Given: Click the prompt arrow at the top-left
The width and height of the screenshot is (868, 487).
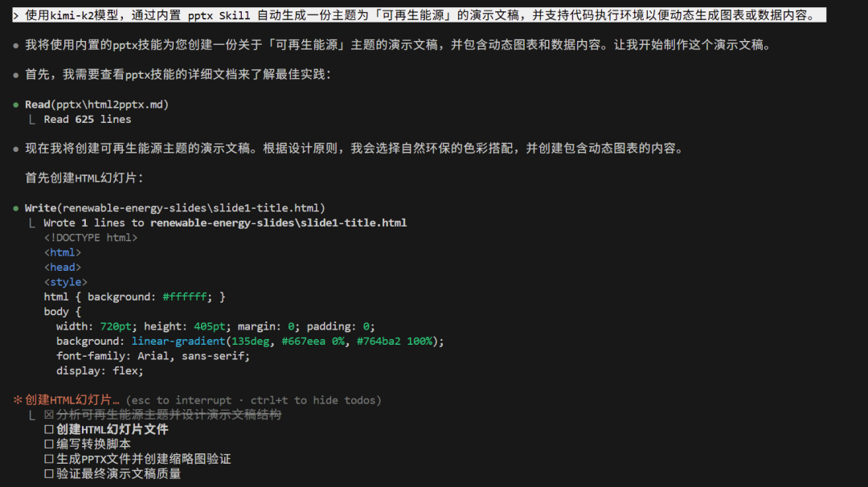Looking at the screenshot, I should tap(16, 15).
